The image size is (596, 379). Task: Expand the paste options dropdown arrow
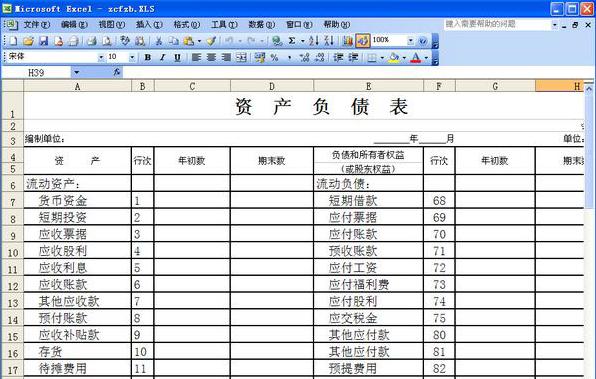(199, 40)
